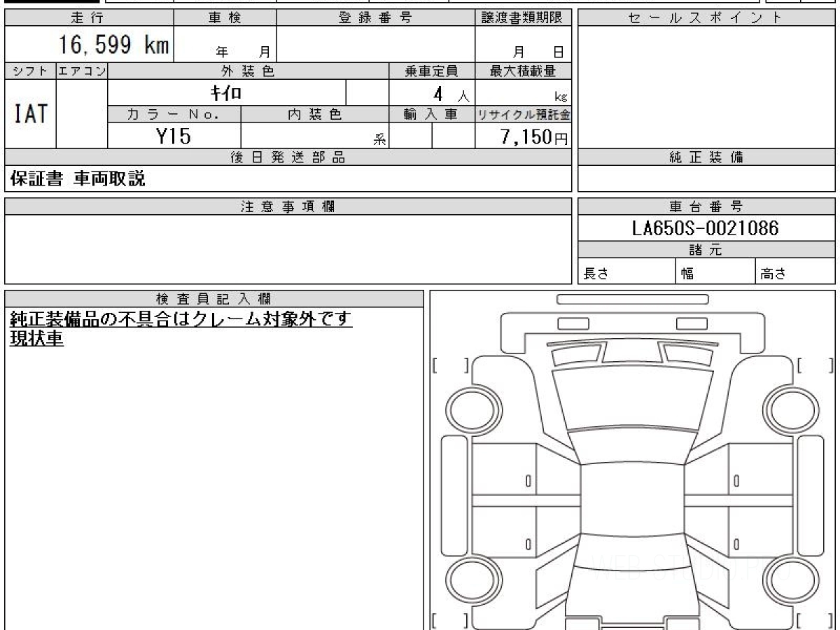Click the 車台番号 section header
The width and height of the screenshot is (840, 630).
pyautogui.click(x=706, y=206)
